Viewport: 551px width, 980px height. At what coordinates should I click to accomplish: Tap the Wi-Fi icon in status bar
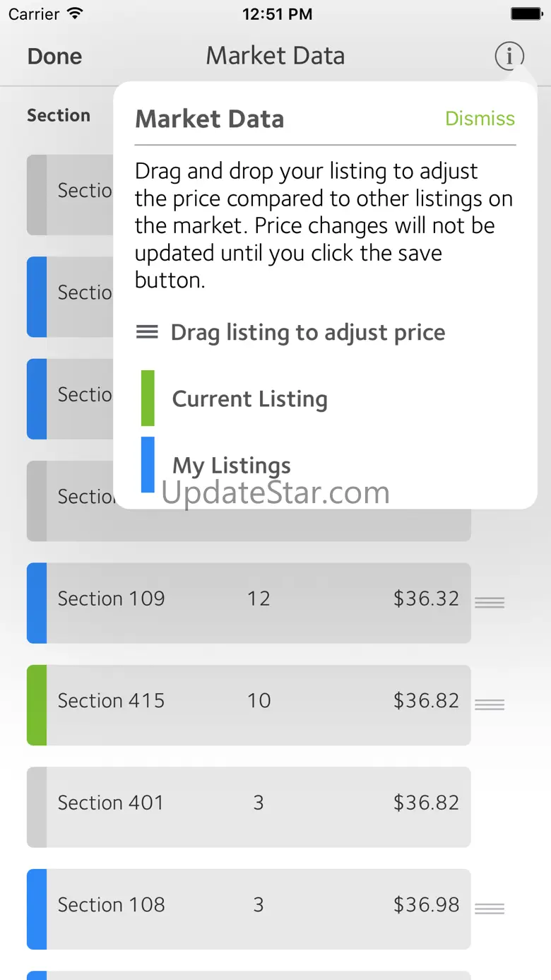pos(74,14)
